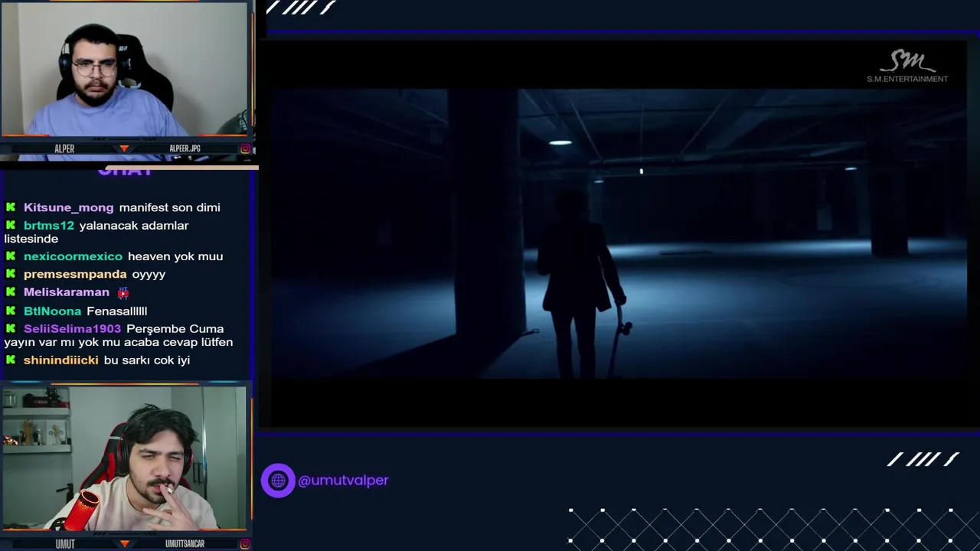
Task: Open nexicoormexico's chat profile
Action: pos(73,256)
